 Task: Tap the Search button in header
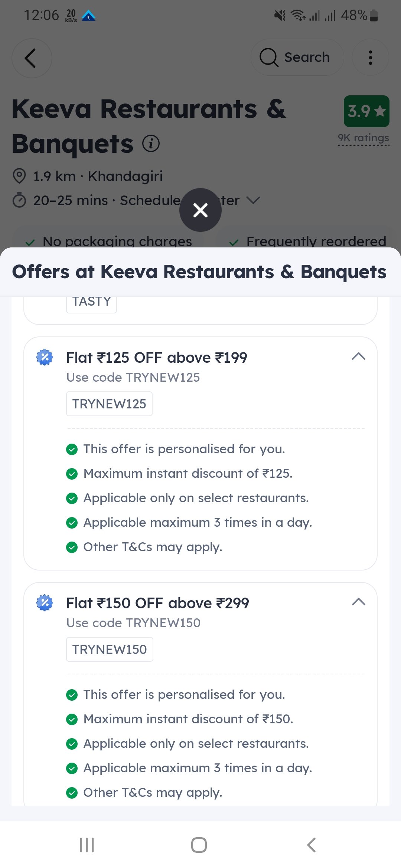pyautogui.click(x=297, y=57)
